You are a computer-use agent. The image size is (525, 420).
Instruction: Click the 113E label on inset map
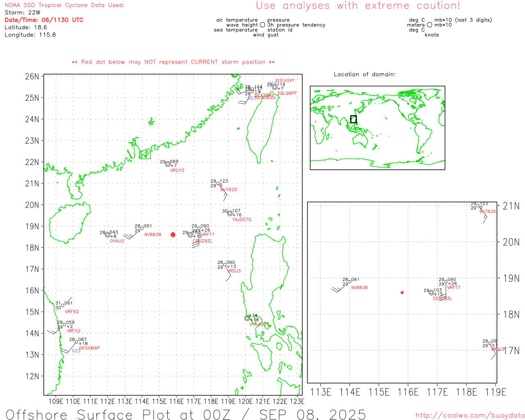coord(321,392)
